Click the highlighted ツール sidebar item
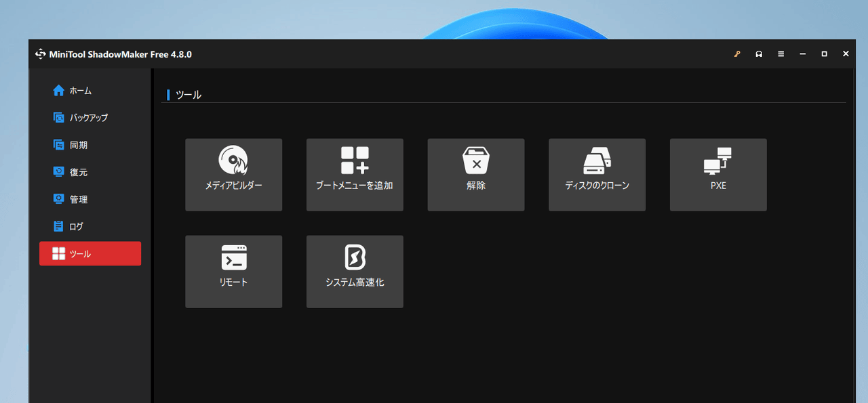Screen dimensions: 868x403 [90, 254]
